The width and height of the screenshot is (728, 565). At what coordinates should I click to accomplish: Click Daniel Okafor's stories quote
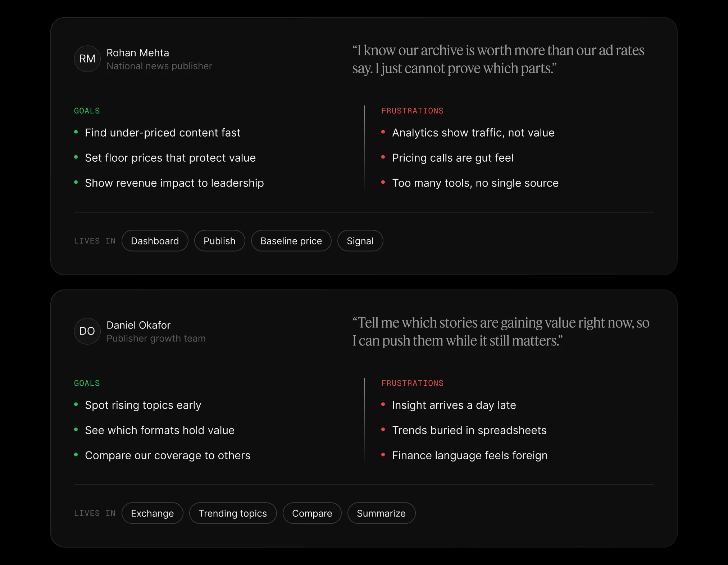[x=501, y=332]
